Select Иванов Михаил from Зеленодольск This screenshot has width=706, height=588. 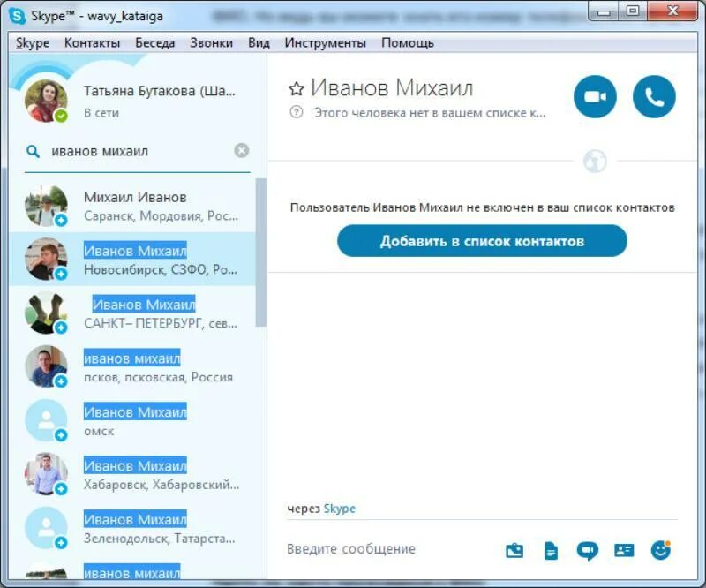click(132, 528)
